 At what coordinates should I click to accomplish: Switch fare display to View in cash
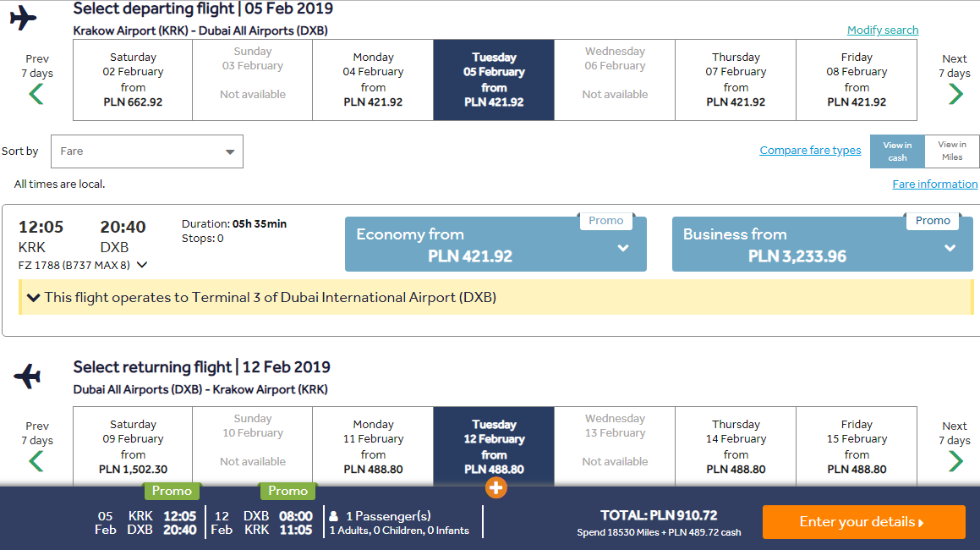tap(897, 151)
